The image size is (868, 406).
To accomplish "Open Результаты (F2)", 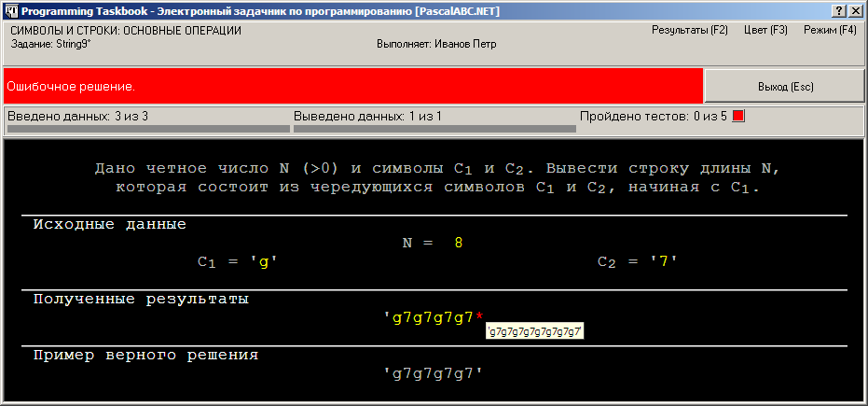I will 689,31.
